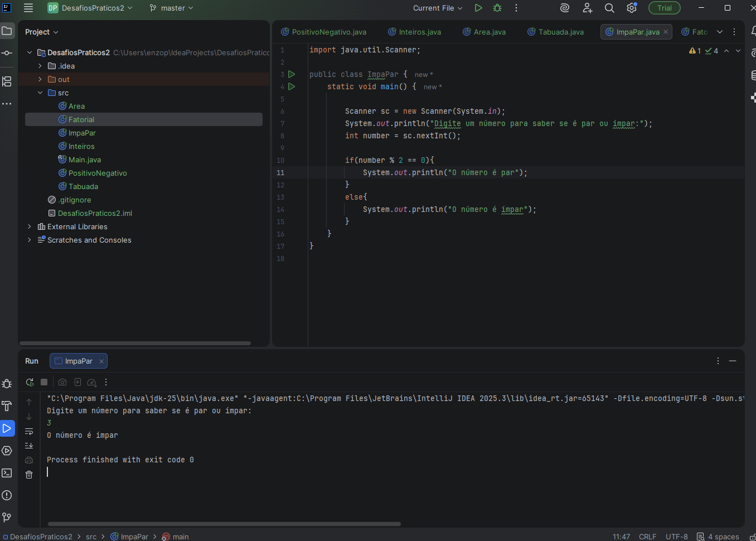Click the Rerun ImpaPar icon
756x541 pixels.
tap(30, 383)
